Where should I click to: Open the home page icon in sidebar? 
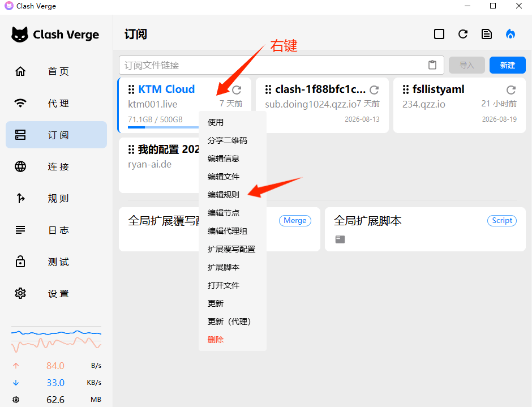[20, 71]
